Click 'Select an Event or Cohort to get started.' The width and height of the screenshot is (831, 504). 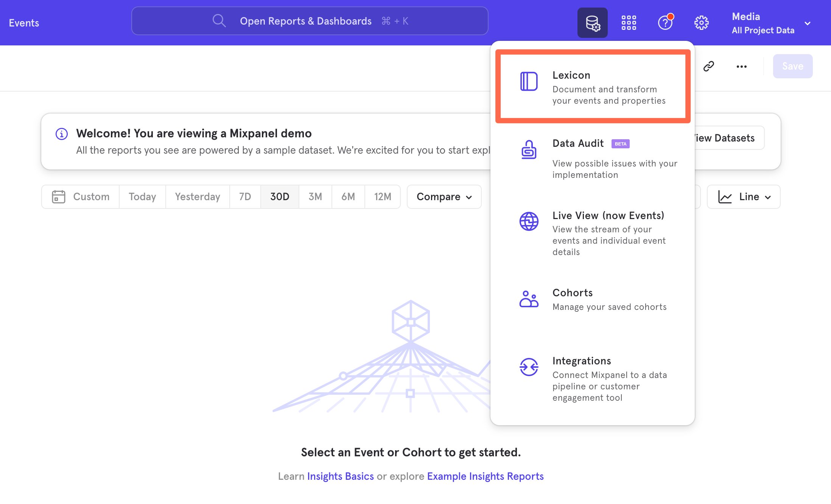point(411,452)
